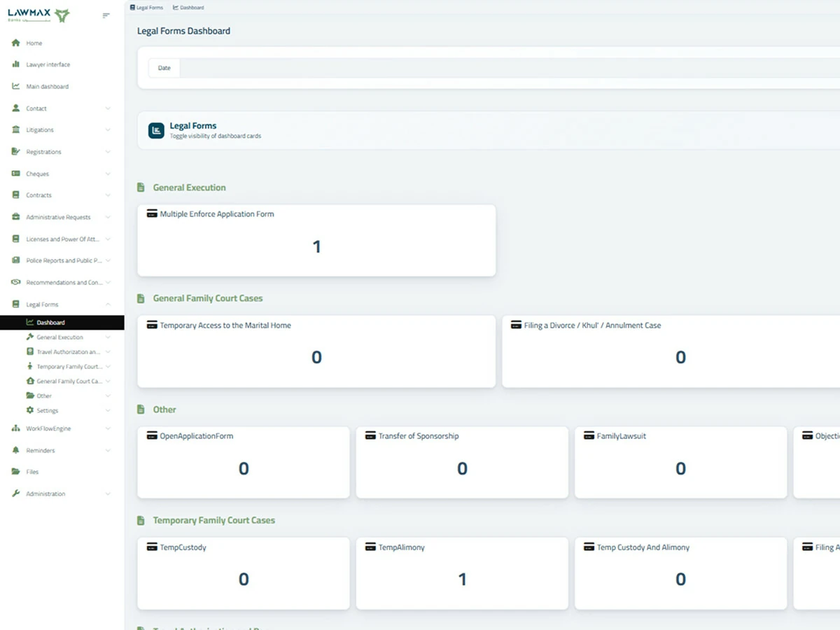The width and height of the screenshot is (840, 630).
Task: Expand the Cheques menu chevron
Action: click(108, 174)
